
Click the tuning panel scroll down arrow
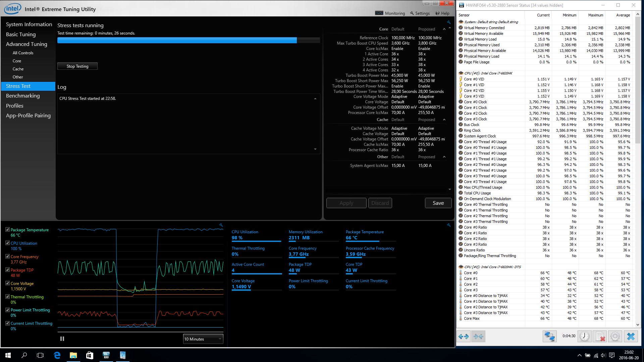[x=450, y=189]
